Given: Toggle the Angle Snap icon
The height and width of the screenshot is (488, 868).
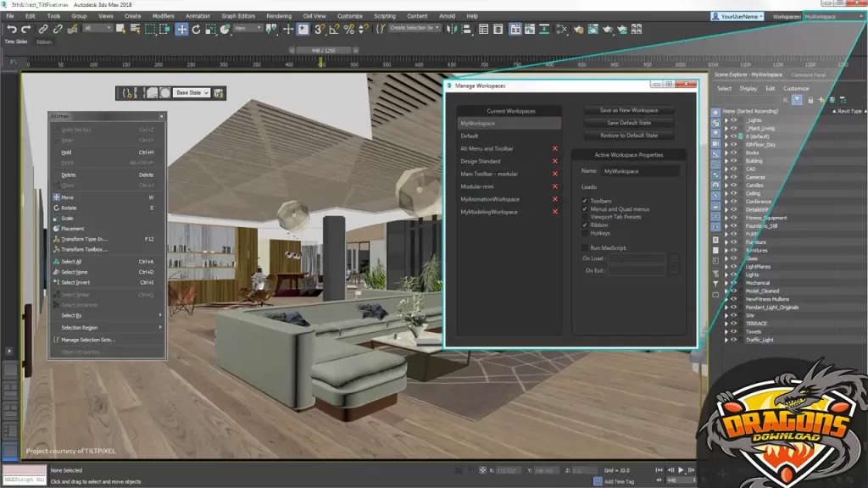Looking at the screenshot, I should click(x=335, y=29).
